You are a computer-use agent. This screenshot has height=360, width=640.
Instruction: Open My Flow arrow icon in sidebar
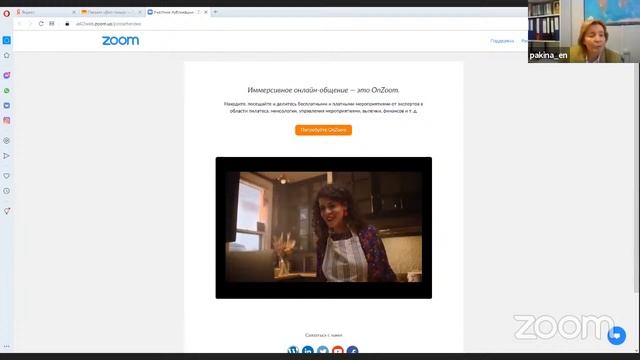[7, 156]
